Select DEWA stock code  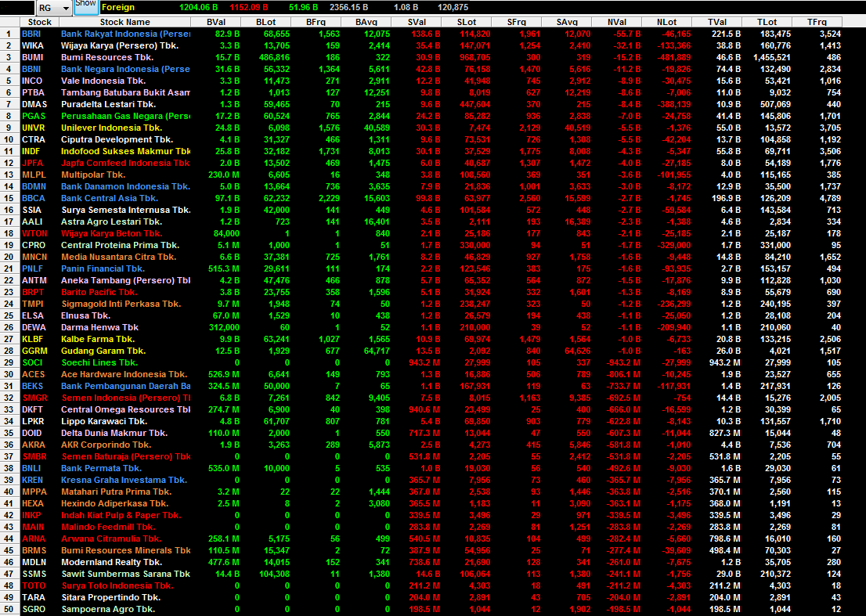(34, 327)
